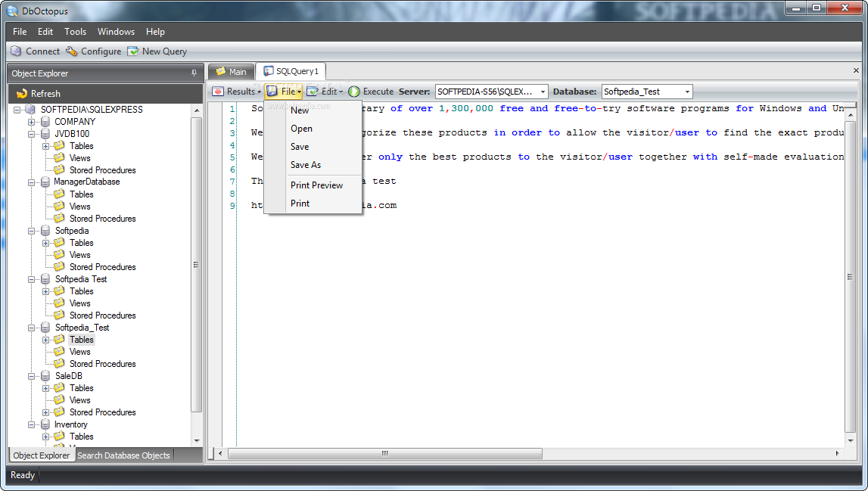Viewport: 868px width, 491px height.
Task: Close the query document with the X
Action: point(856,70)
